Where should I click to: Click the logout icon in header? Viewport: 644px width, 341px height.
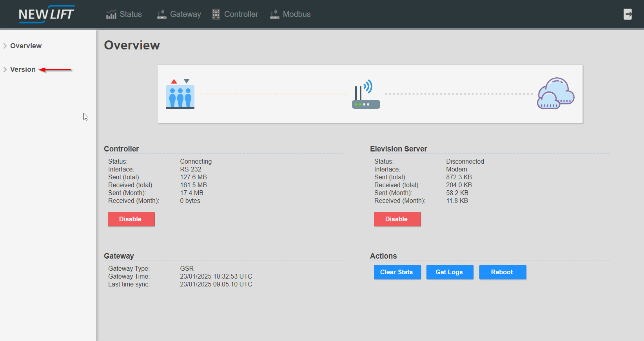pos(628,14)
